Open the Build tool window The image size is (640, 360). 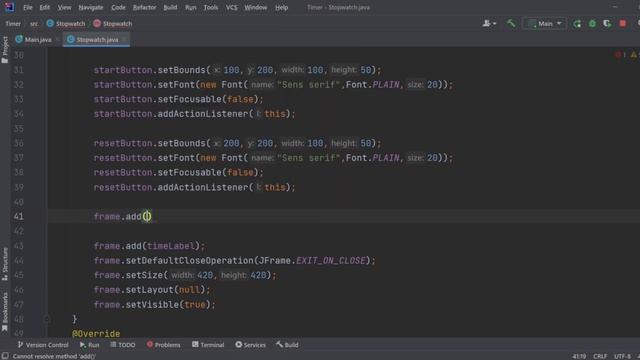click(x=287, y=345)
